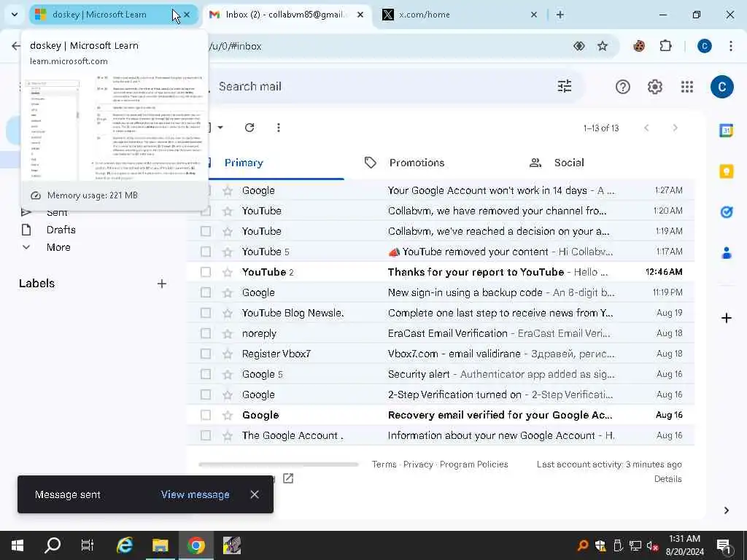Go to the next page of emails

point(675,128)
